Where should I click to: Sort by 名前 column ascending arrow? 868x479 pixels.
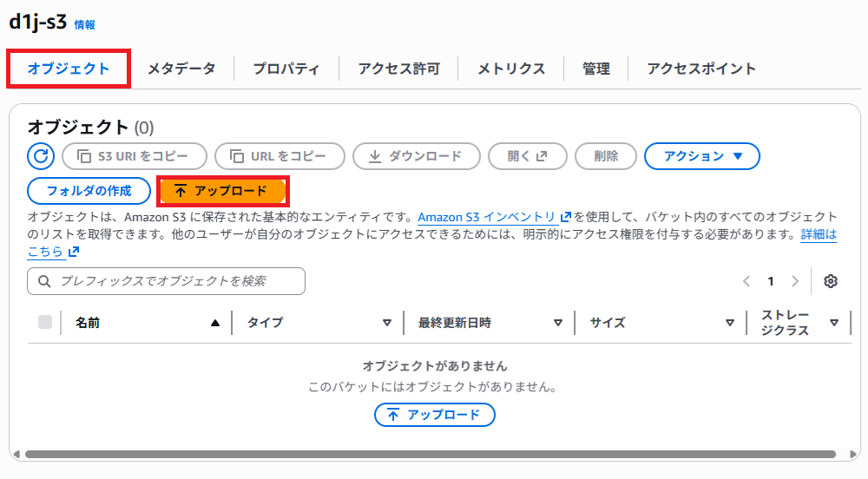(x=215, y=323)
